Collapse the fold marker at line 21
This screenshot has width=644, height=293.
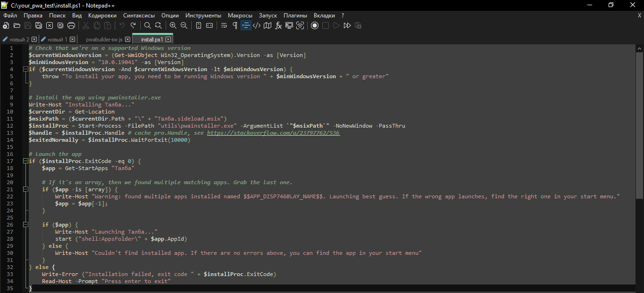(25, 189)
